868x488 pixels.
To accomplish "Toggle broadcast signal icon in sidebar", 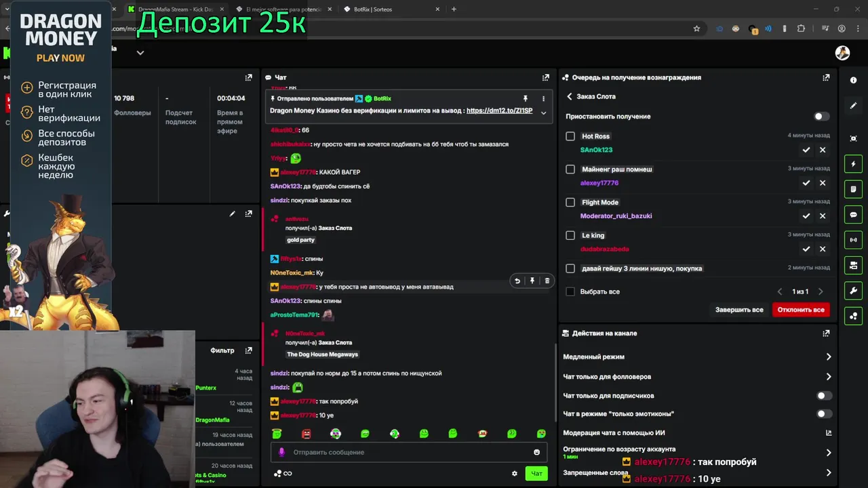I will tap(853, 240).
